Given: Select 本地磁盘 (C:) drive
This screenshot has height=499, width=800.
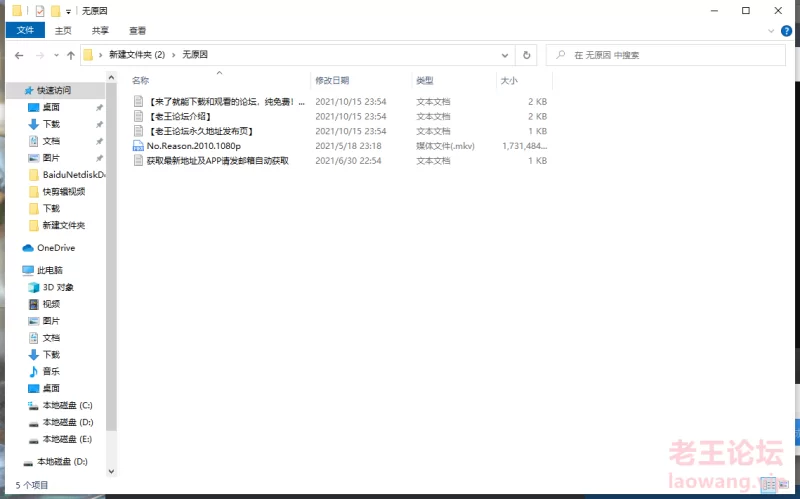Looking at the screenshot, I should click(x=66, y=405).
